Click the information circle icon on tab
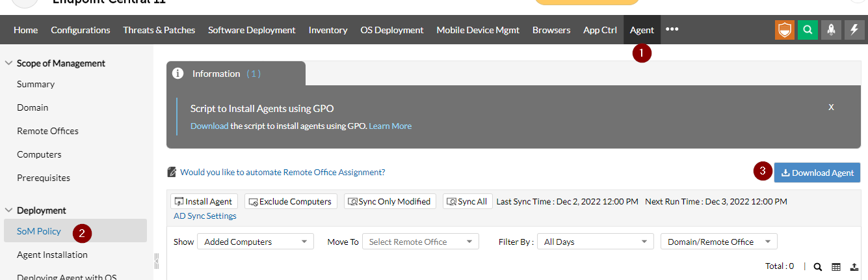 178,74
